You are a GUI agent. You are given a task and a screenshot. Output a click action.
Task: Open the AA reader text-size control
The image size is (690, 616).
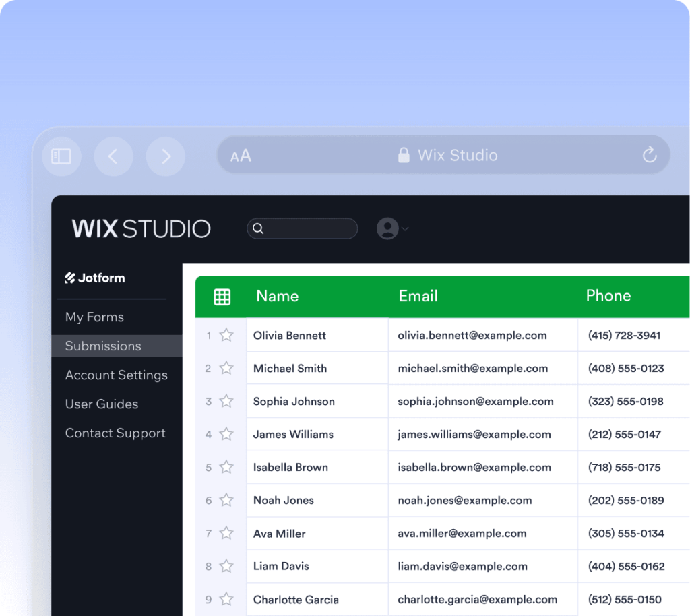(x=241, y=156)
